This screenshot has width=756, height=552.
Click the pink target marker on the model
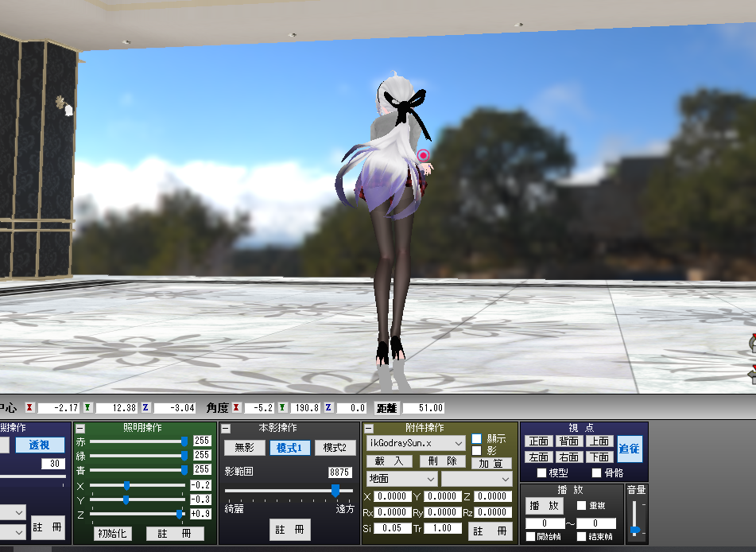click(423, 155)
